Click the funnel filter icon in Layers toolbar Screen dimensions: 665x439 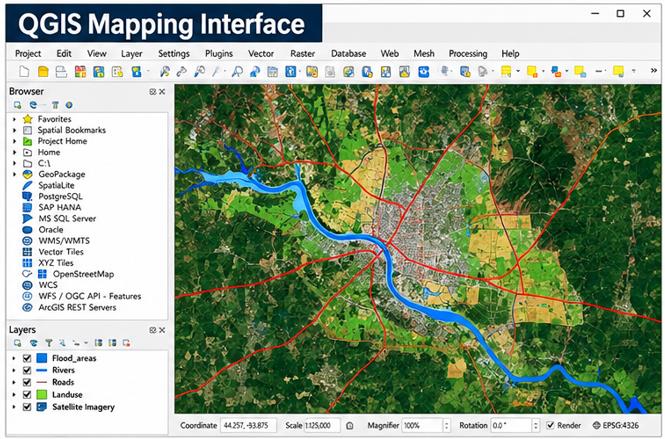coord(49,343)
